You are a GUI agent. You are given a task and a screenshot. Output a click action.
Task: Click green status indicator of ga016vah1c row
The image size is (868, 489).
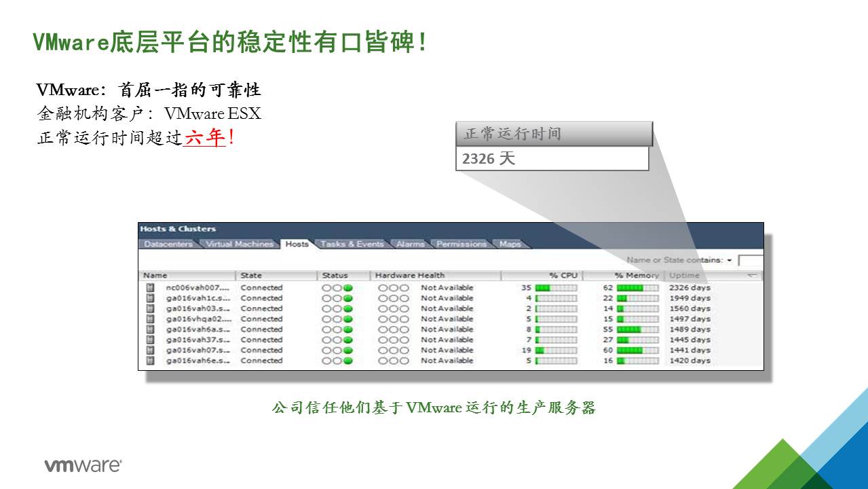point(348,298)
